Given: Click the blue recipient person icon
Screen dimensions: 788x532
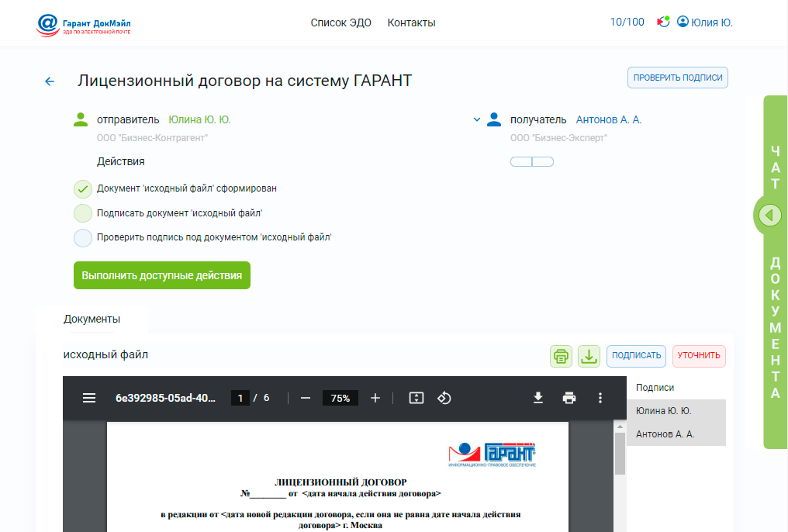Looking at the screenshot, I should pyautogui.click(x=494, y=119).
